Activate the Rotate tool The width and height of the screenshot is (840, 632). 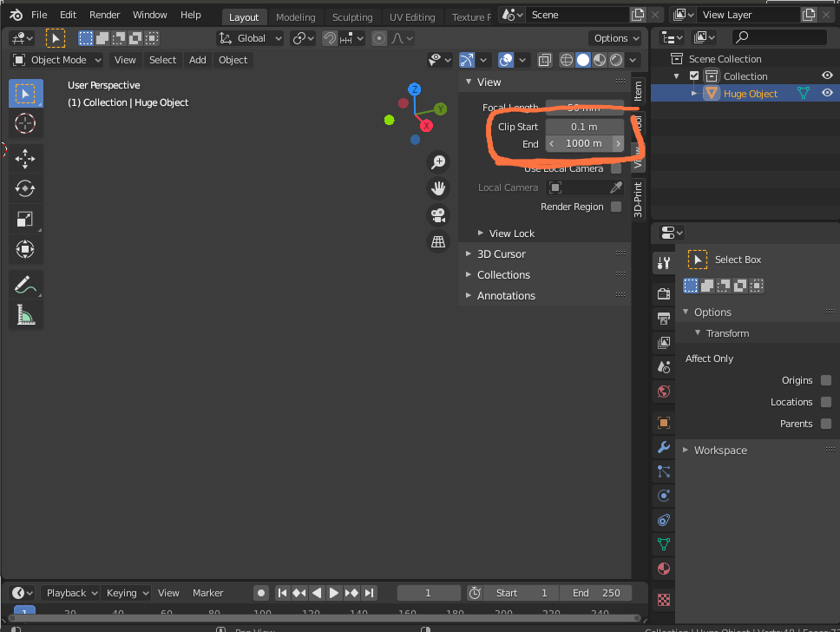click(25, 188)
